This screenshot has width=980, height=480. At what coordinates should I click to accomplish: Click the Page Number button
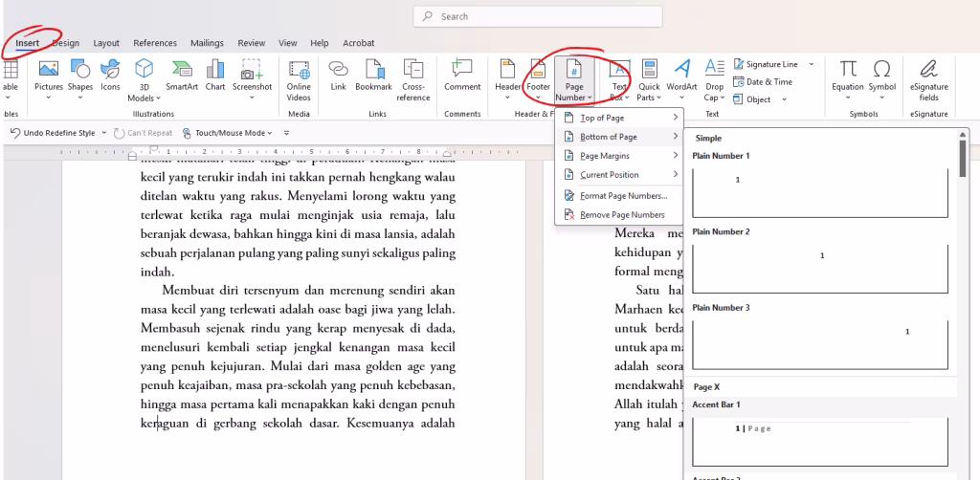pyautogui.click(x=574, y=80)
